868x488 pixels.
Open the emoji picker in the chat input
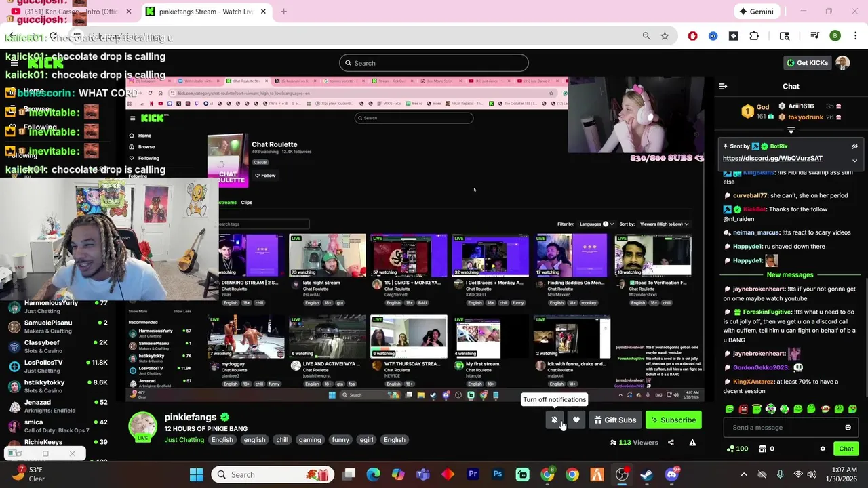point(848,428)
